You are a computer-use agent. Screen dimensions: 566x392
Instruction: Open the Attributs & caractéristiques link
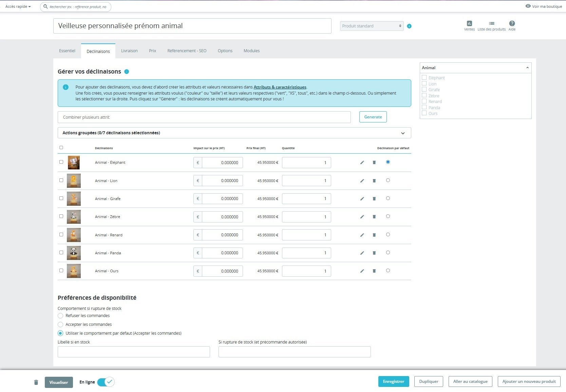point(280,87)
